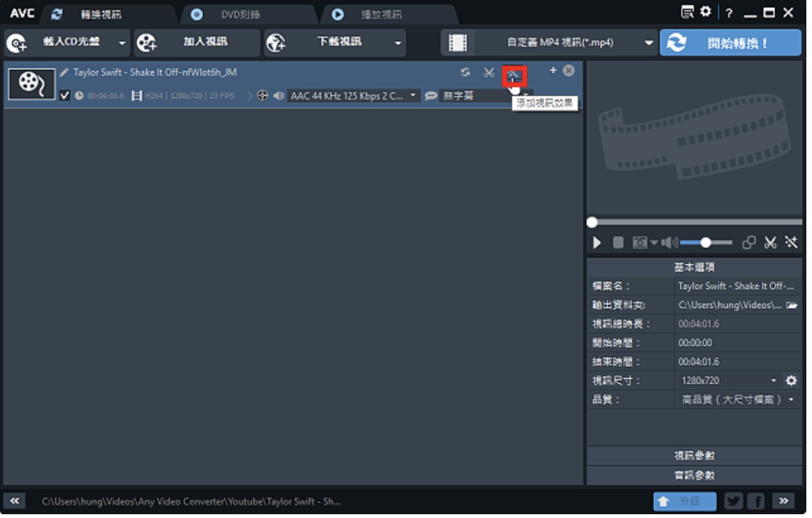
Task: Click the preview panel effects wand icon
Action: point(791,243)
